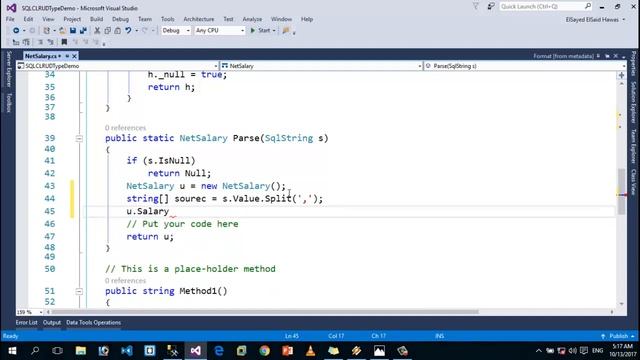Image resolution: width=640 pixels, height=360 pixels.
Task: Click the Save All toolbar icon
Action: 83,31
